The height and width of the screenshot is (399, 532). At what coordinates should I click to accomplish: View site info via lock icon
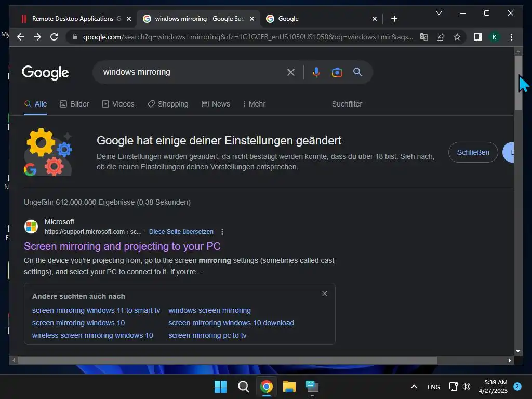click(x=75, y=37)
